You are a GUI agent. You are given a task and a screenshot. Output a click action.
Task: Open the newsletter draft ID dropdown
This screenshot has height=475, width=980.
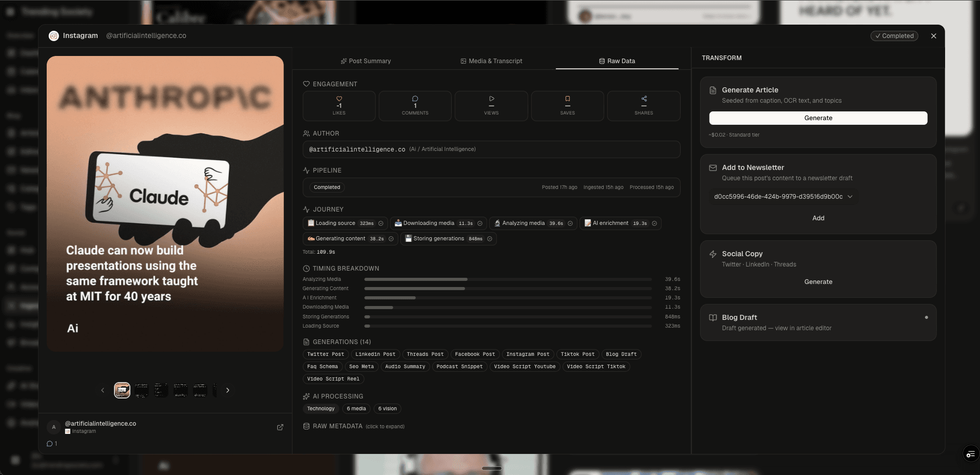tap(783, 197)
